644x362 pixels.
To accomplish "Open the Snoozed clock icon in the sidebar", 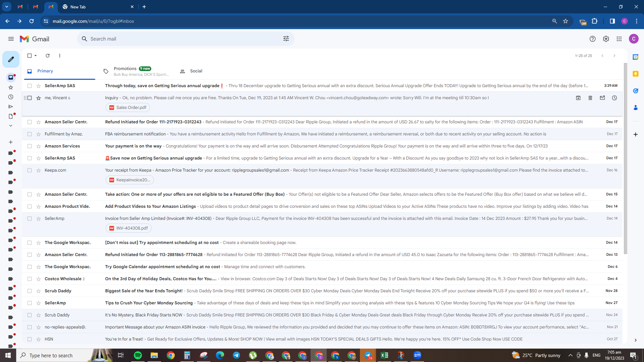I will (11, 97).
